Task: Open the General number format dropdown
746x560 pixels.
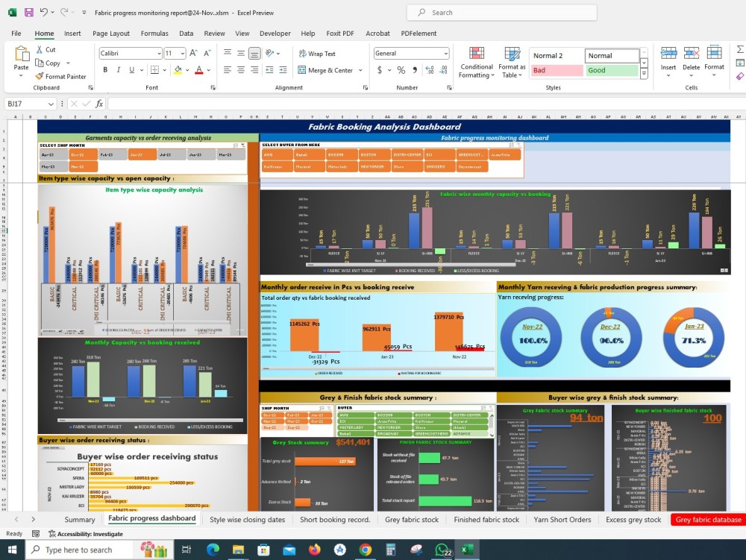Action: (x=445, y=53)
